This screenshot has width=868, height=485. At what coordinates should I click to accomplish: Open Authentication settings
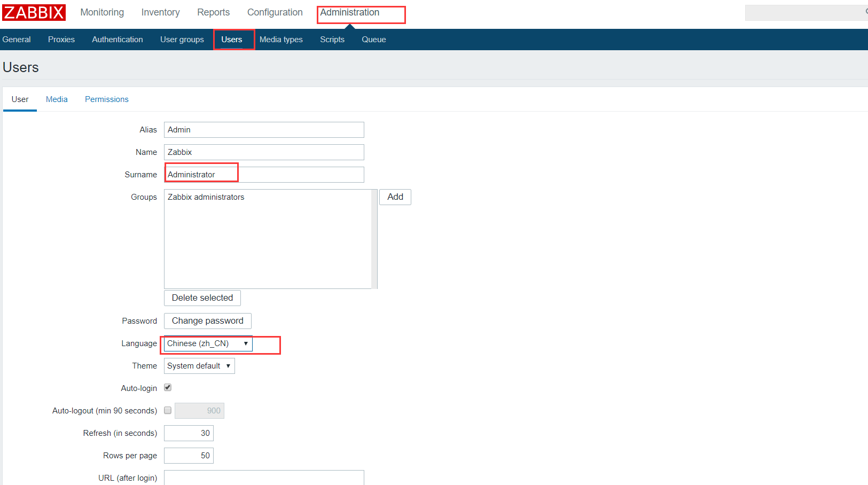tap(118, 40)
